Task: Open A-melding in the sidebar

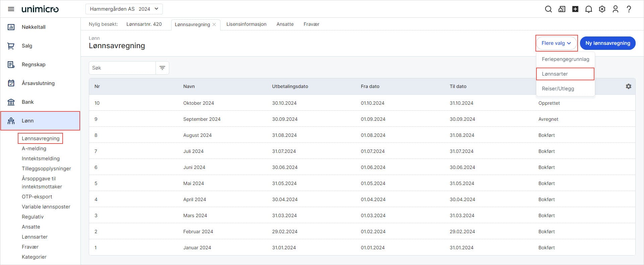Action: pyautogui.click(x=34, y=149)
